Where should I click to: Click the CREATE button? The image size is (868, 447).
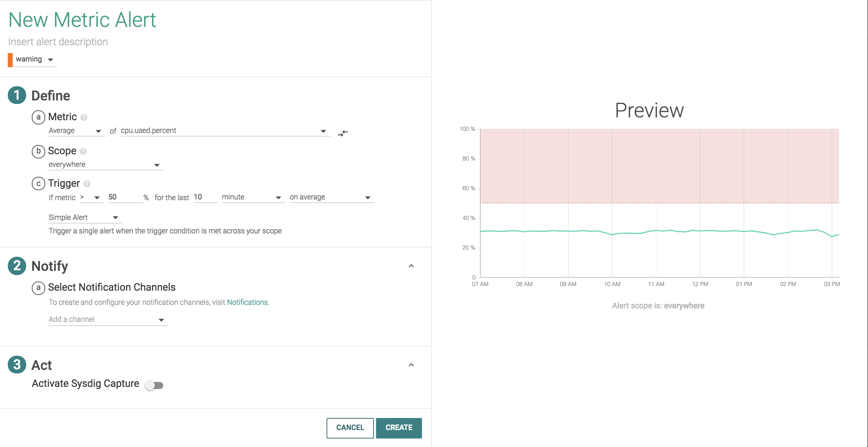[399, 428]
